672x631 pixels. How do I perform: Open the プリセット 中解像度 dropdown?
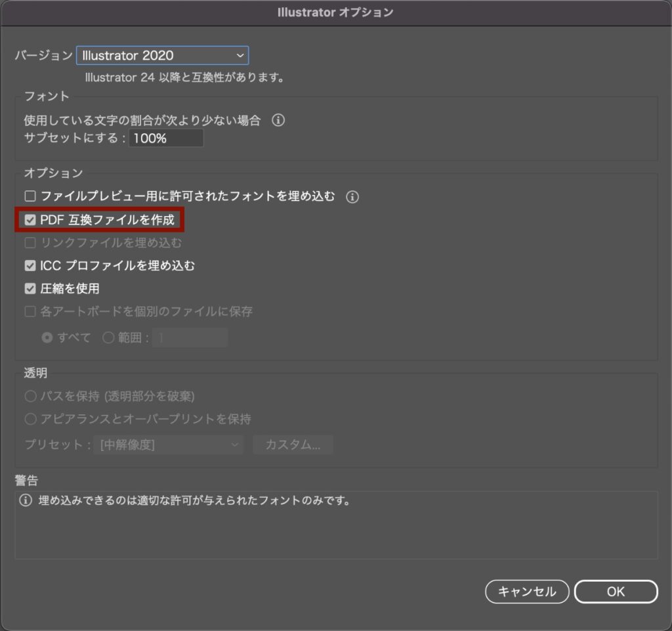(168, 445)
